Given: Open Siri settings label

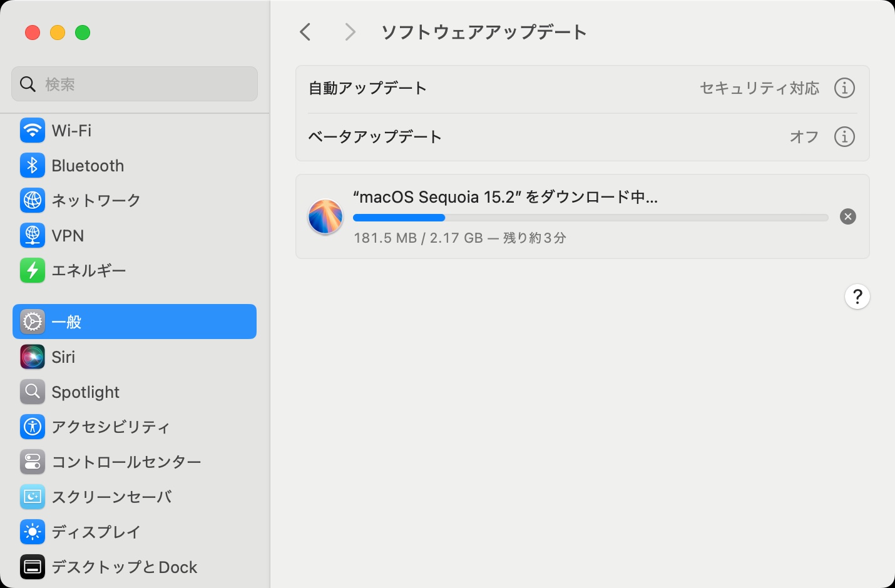Looking at the screenshot, I should coord(63,357).
